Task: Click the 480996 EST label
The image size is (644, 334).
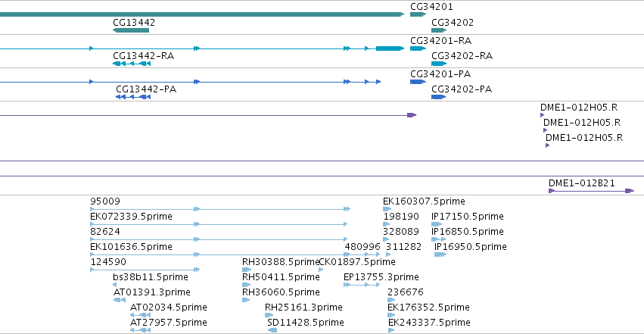Action: [362, 247]
